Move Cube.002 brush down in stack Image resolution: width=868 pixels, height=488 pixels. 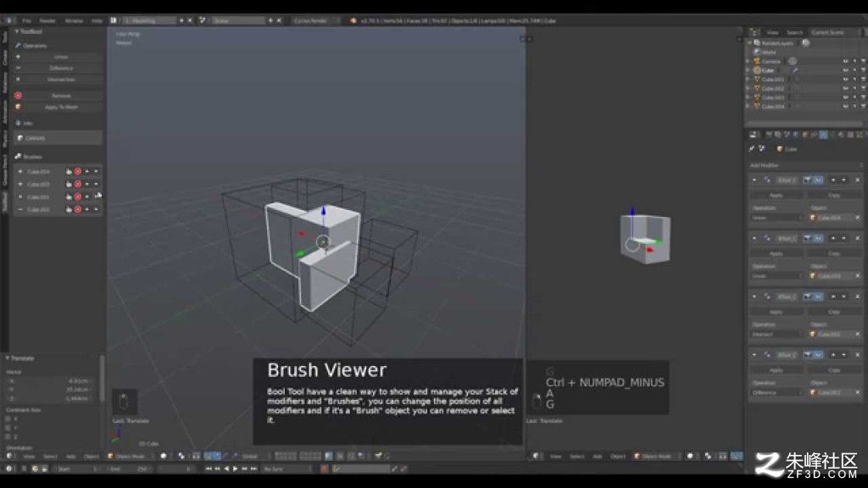coord(96,210)
